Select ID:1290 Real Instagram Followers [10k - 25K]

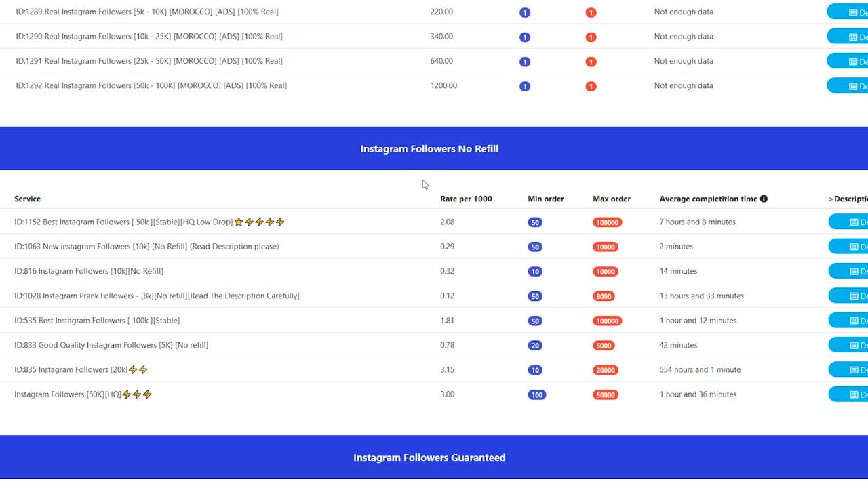pos(149,37)
